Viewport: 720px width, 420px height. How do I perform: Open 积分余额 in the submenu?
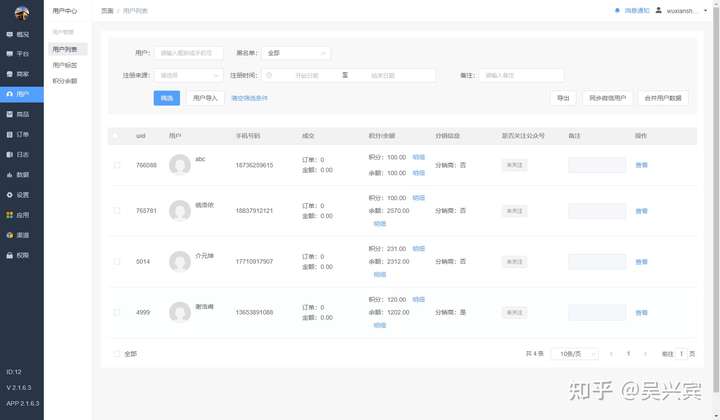65,81
